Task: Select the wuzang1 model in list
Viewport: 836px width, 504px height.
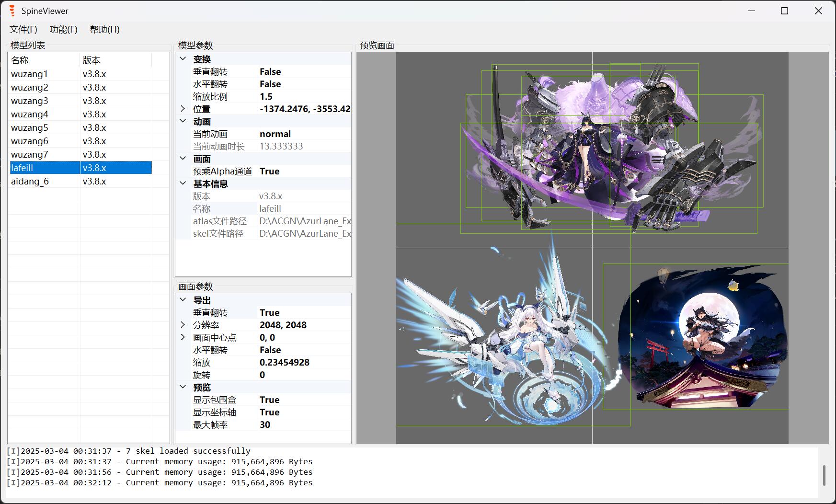Action: pos(30,74)
